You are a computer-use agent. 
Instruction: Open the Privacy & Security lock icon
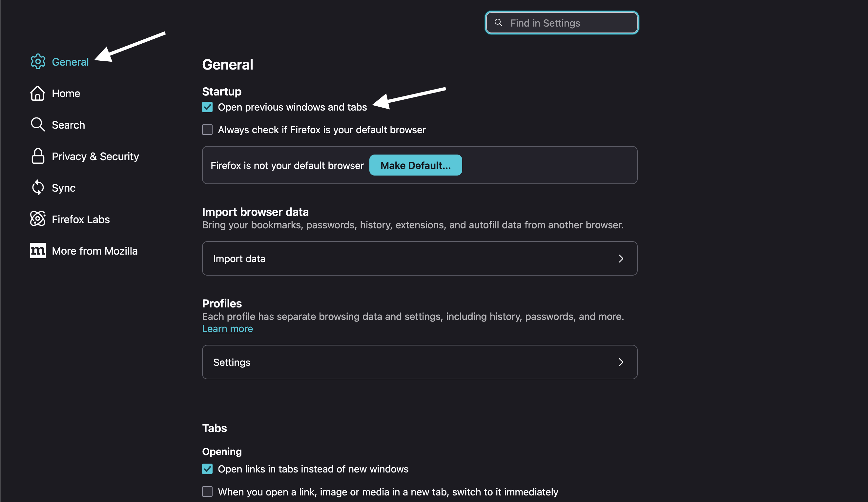click(x=38, y=156)
